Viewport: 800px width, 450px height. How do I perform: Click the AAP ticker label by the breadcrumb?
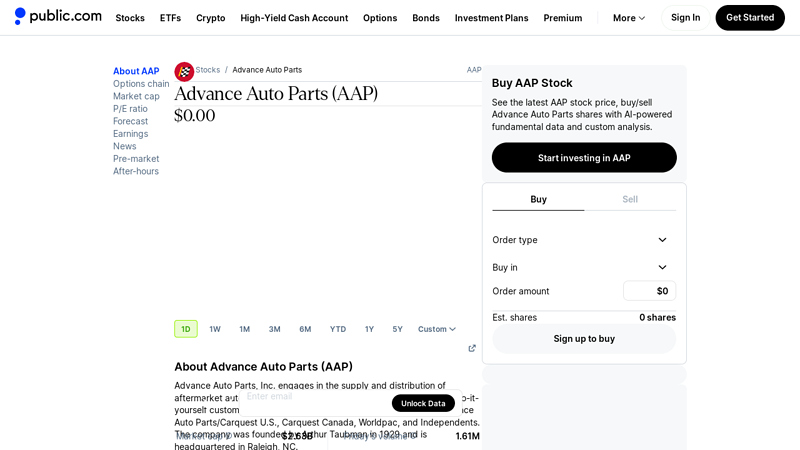[474, 70]
